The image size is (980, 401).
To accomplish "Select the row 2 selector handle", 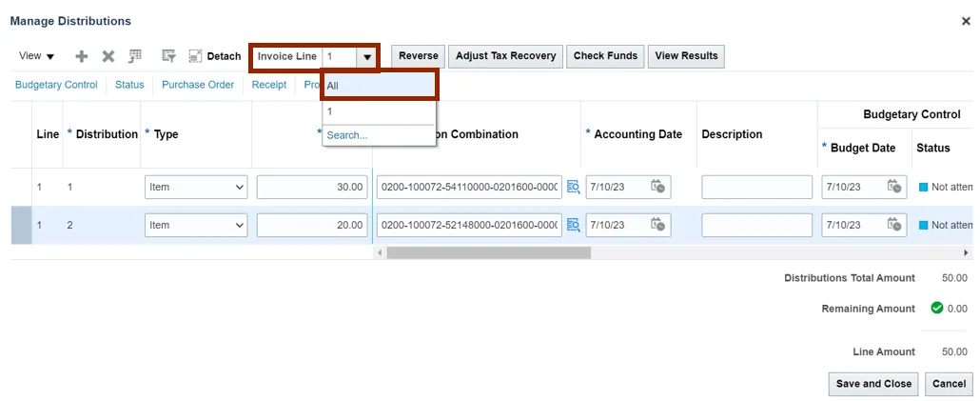I will point(21,225).
